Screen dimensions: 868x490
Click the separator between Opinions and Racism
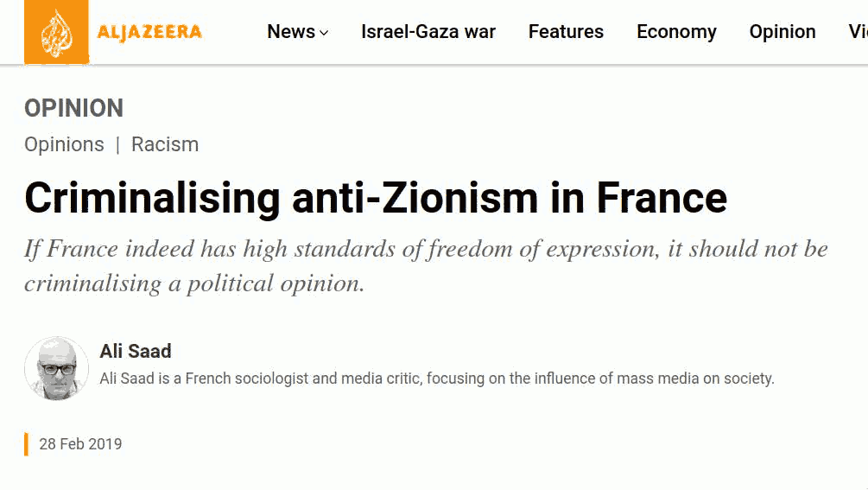pyautogui.click(x=118, y=145)
